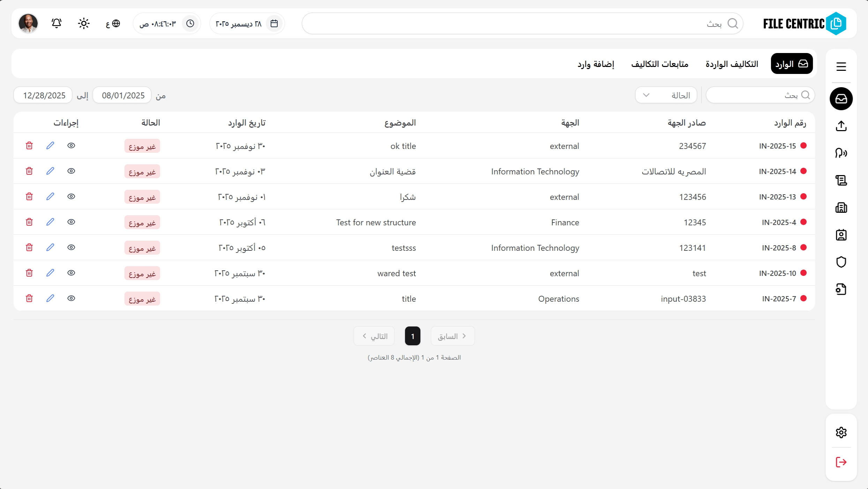868x489 pixels.
Task: Open the الحالة status dropdown
Action: 666,95
